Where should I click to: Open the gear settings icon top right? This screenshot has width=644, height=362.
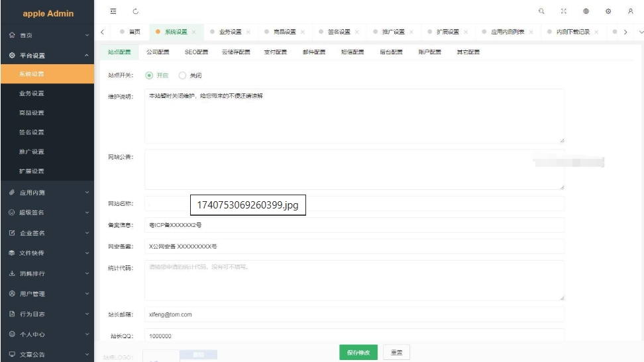(608, 11)
